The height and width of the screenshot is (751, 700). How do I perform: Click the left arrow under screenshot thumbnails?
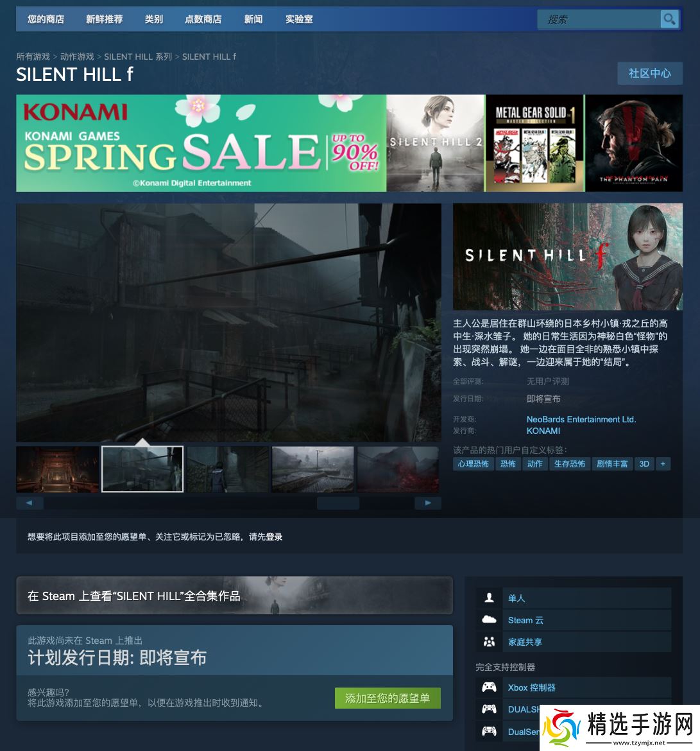click(x=30, y=503)
